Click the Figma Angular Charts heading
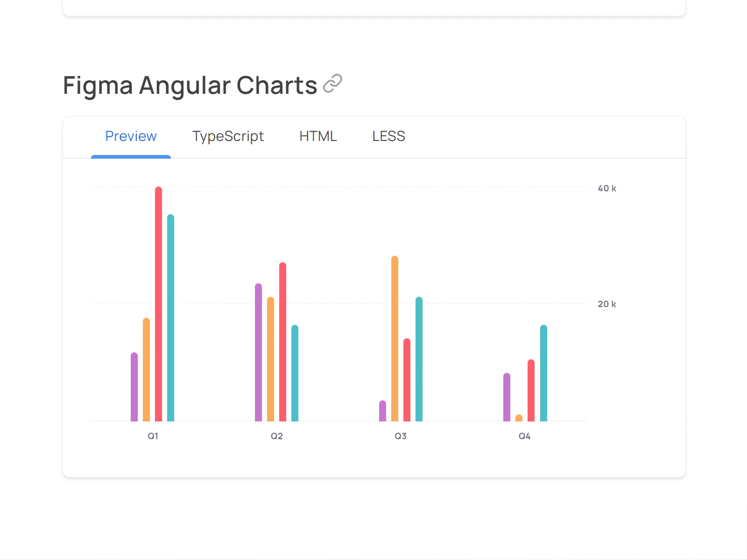The width and height of the screenshot is (747, 560). 189,85
